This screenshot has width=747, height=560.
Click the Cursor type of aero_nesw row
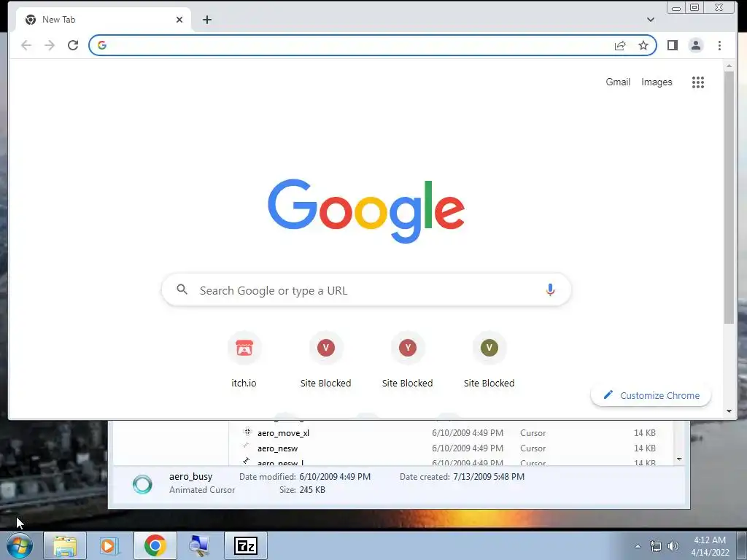533,448
